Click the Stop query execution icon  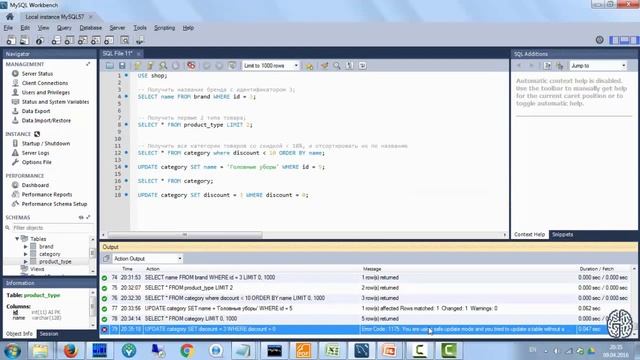pyautogui.click(x=176, y=65)
